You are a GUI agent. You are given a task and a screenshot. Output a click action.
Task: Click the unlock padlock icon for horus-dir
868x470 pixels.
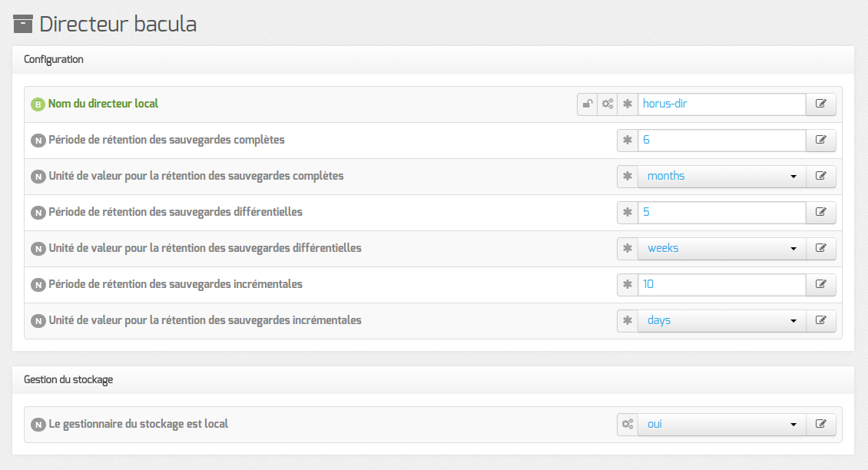coord(588,104)
